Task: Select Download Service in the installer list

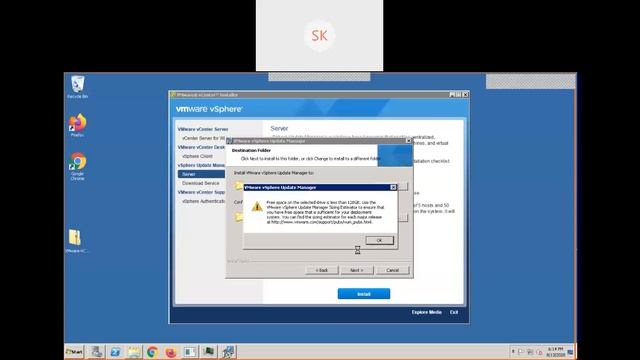Action: pos(201,183)
